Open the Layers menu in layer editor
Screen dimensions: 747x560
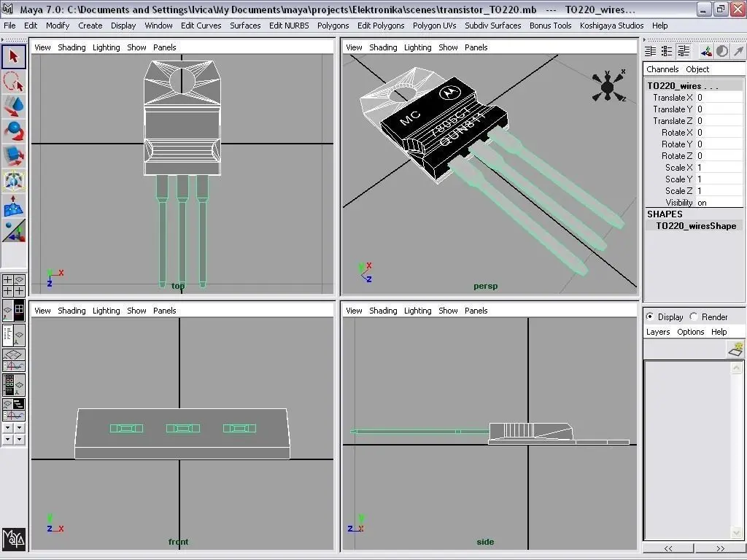[x=658, y=332]
